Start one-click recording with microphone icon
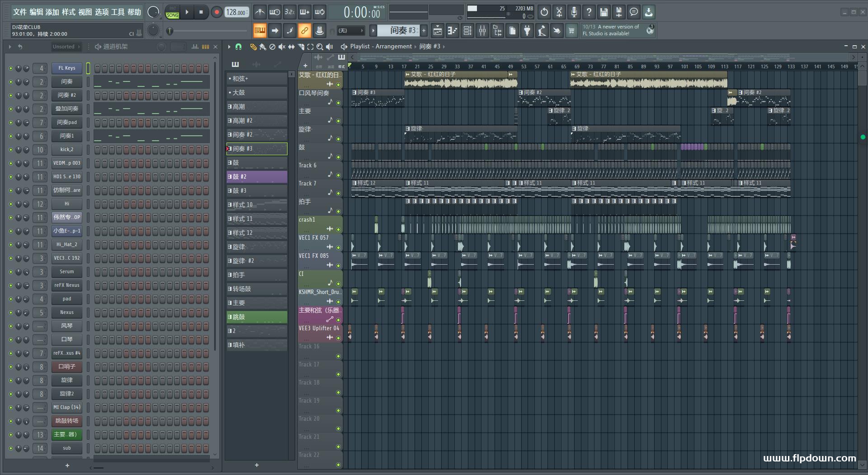The width and height of the screenshot is (868, 475). (574, 12)
